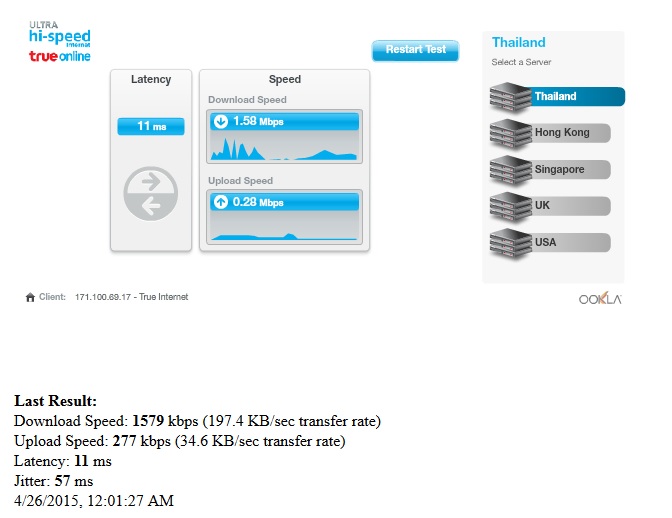Click the UK server rack icon

(510, 207)
